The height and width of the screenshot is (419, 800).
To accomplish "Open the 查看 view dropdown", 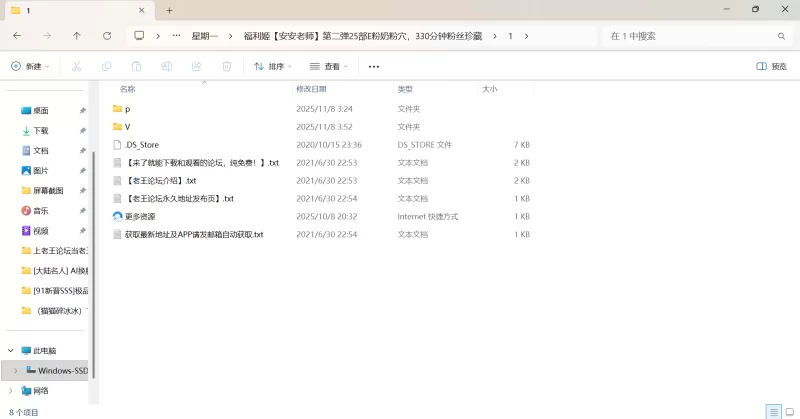I will tap(329, 66).
